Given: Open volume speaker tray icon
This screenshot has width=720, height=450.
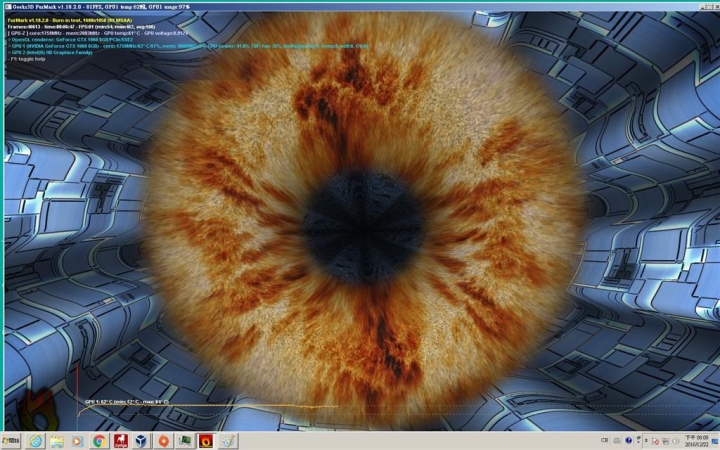Looking at the screenshot, I should [x=675, y=441].
